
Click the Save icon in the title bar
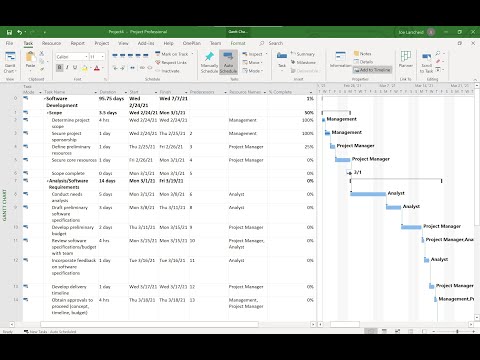click(9, 32)
